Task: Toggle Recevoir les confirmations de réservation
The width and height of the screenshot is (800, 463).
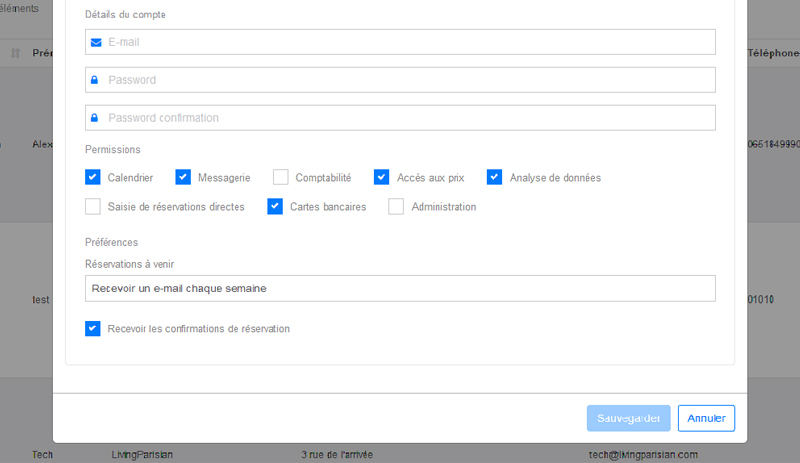Action: 93,328
